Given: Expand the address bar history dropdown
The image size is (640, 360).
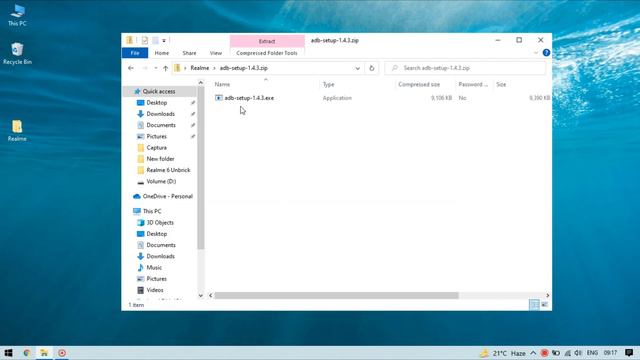Looking at the screenshot, I should [x=358, y=68].
